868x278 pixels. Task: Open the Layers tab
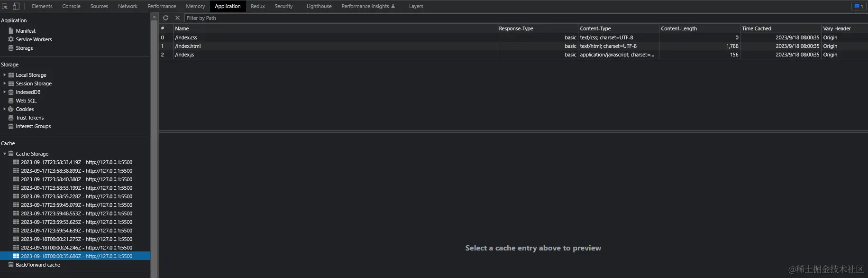[x=416, y=6]
